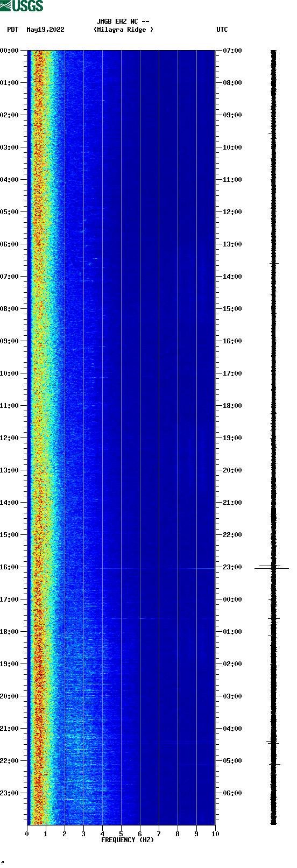Click PDT time label '12:00'
This screenshot has height=868, width=297.
coord(9,438)
